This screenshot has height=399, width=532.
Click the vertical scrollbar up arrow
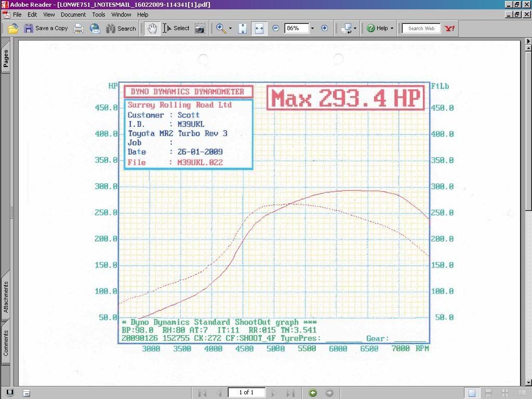(528, 49)
